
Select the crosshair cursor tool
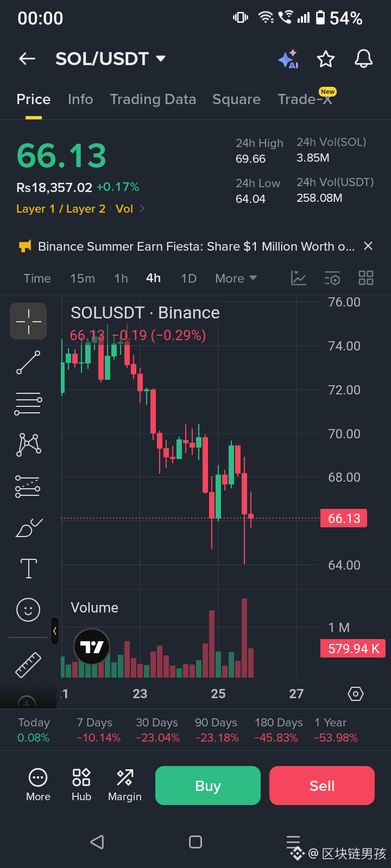[x=28, y=321]
